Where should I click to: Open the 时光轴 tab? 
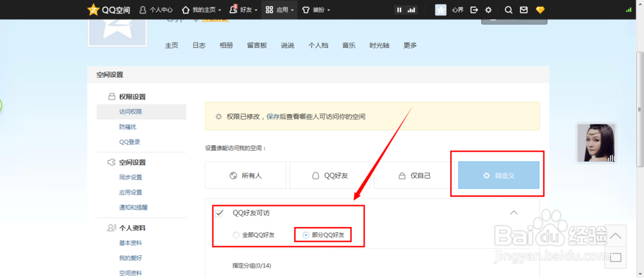[x=379, y=46]
